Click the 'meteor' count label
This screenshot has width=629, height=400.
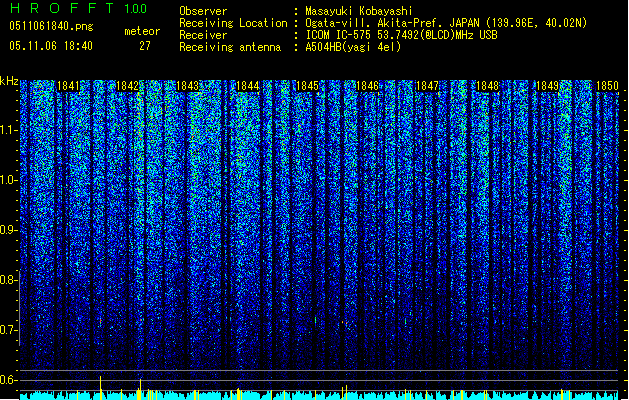tap(142, 31)
